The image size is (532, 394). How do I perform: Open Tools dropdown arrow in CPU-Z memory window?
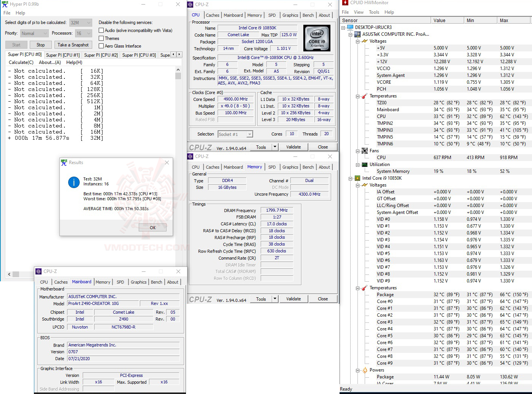coord(274,299)
